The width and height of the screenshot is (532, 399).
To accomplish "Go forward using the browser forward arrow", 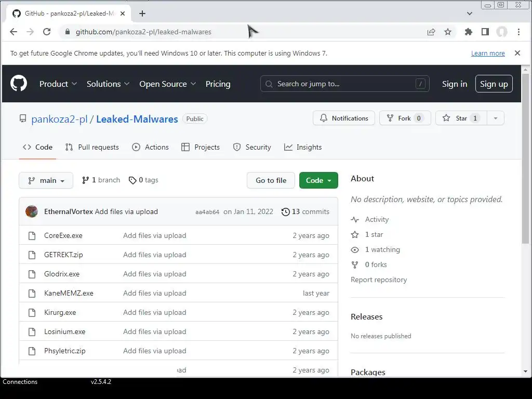I will click(x=30, y=32).
